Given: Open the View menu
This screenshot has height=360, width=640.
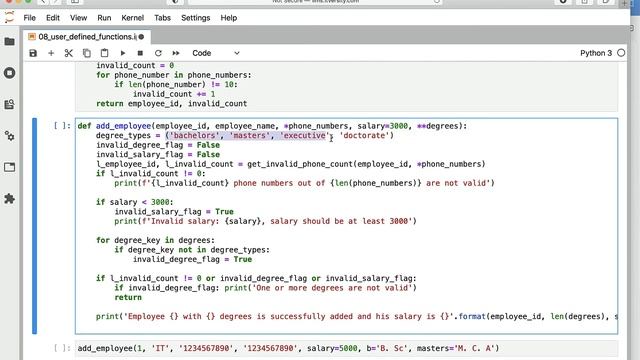Looking at the screenshot, I should [78, 18].
